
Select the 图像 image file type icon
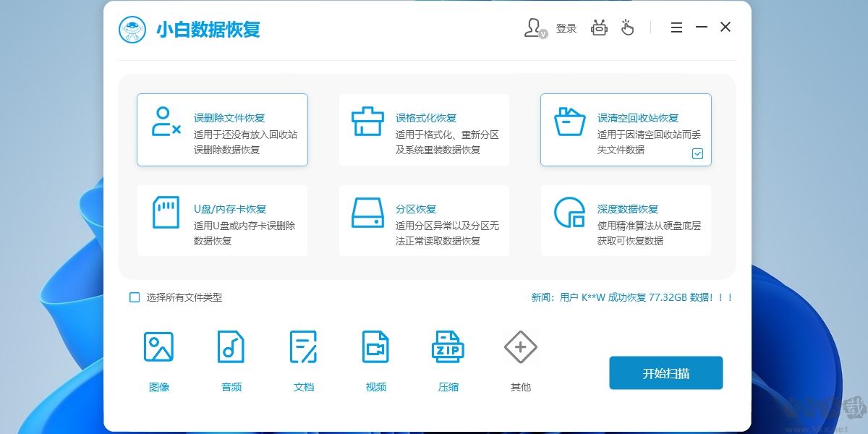(x=158, y=346)
